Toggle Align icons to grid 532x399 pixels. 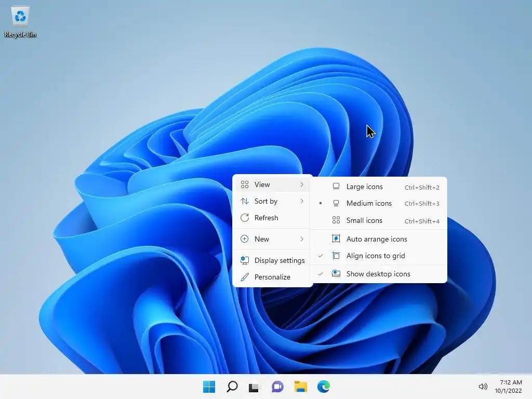tap(378, 256)
